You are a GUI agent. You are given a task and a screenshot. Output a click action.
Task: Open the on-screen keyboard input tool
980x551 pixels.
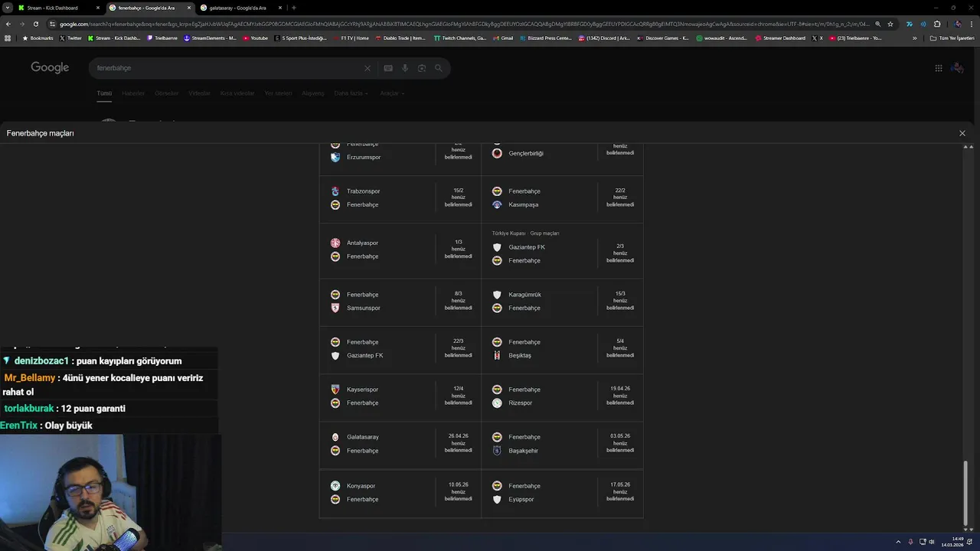pyautogui.click(x=388, y=68)
